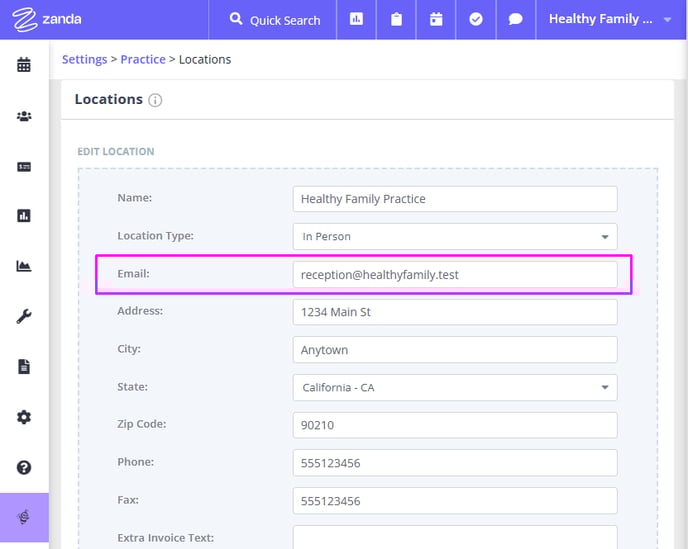Expand the Location Type dropdown
This screenshot has width=688, height=549.
455,237
